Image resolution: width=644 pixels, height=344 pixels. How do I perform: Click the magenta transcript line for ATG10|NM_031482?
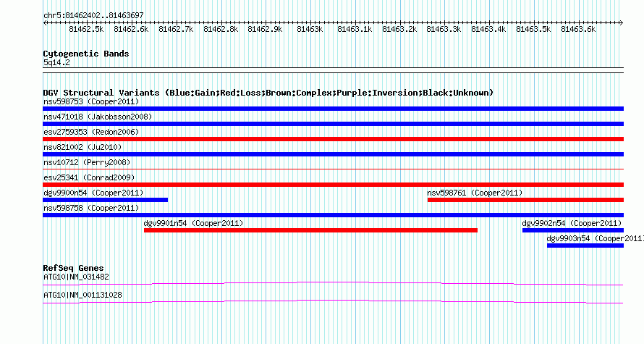333,284
